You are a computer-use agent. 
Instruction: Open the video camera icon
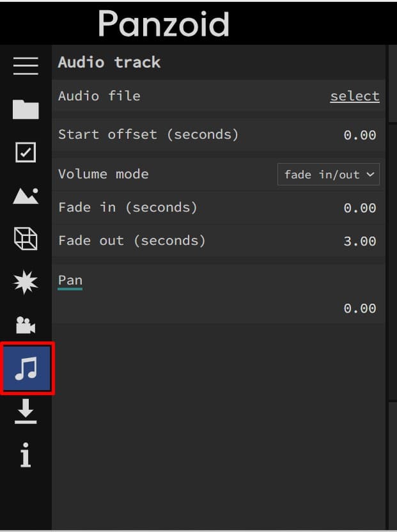[26, 325]
